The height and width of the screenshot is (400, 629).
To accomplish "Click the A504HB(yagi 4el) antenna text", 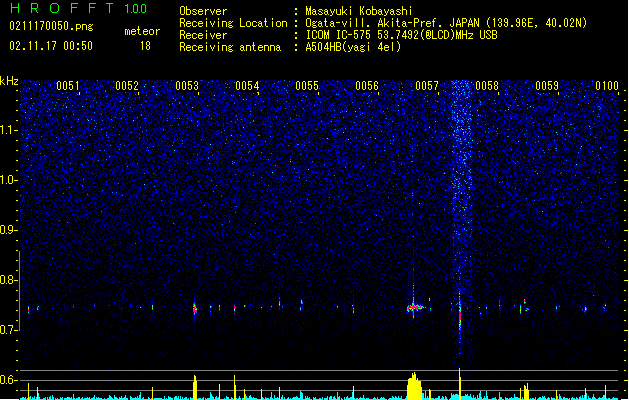I will point(353,47).
